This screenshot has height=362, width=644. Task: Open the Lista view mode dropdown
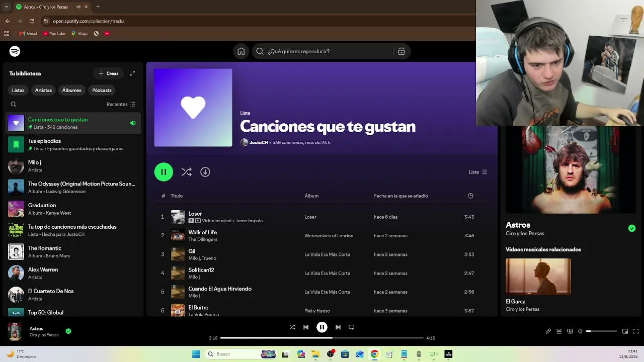478,172
